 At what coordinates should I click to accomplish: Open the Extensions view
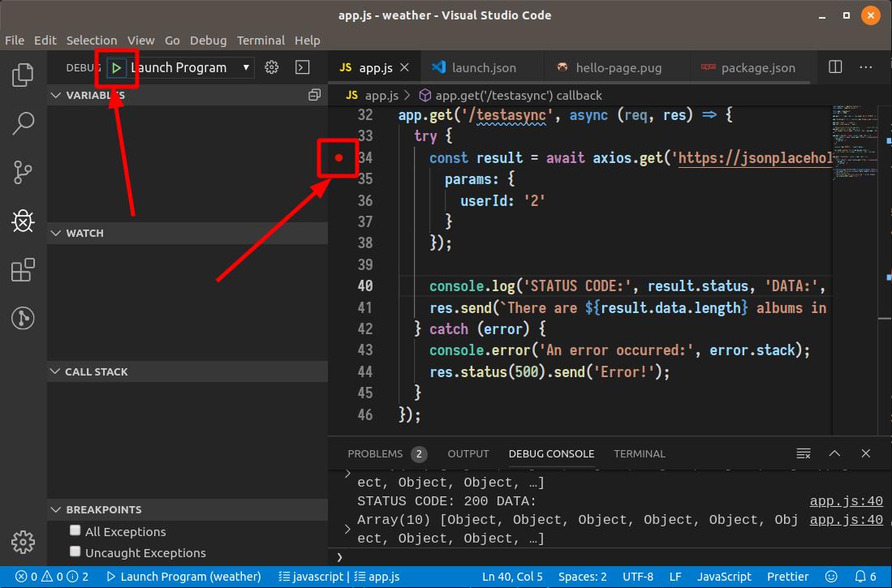click(x=22, y=269)
